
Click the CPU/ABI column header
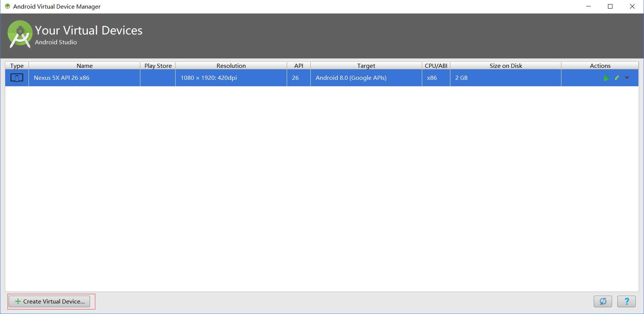pos(436,66)
